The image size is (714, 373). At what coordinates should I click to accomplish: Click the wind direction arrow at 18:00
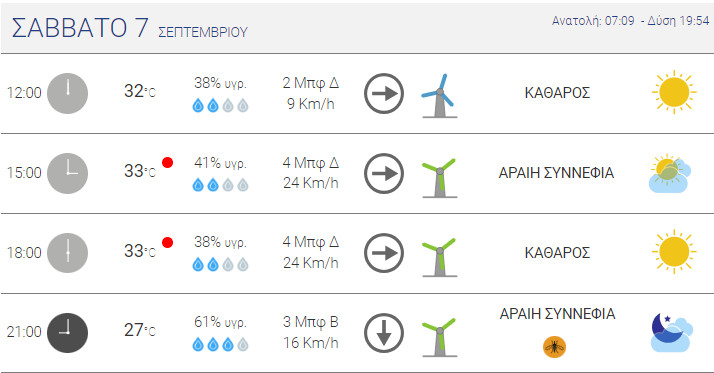(x=384, y=253)
